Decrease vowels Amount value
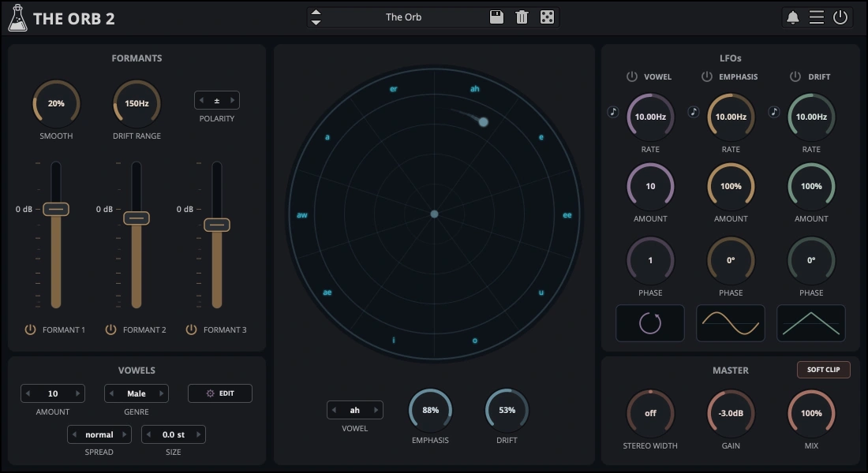 click(x=28, y=393)
